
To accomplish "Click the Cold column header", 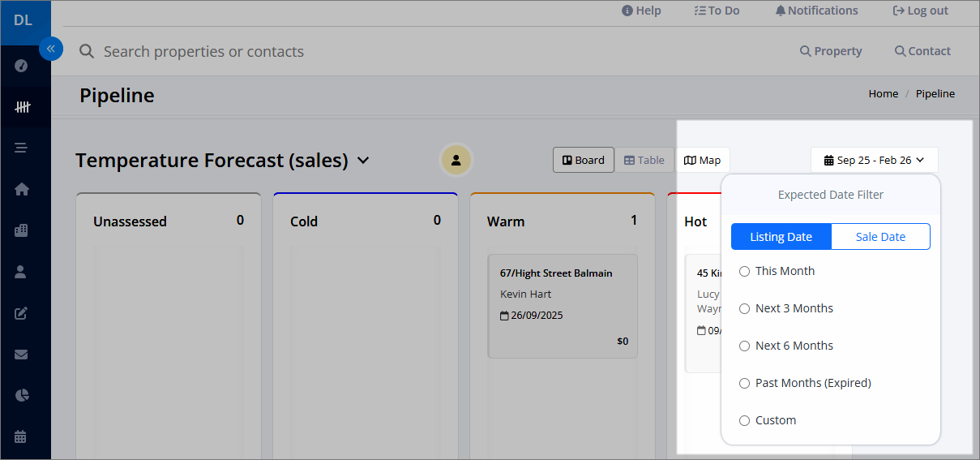I will click(304, 221).
